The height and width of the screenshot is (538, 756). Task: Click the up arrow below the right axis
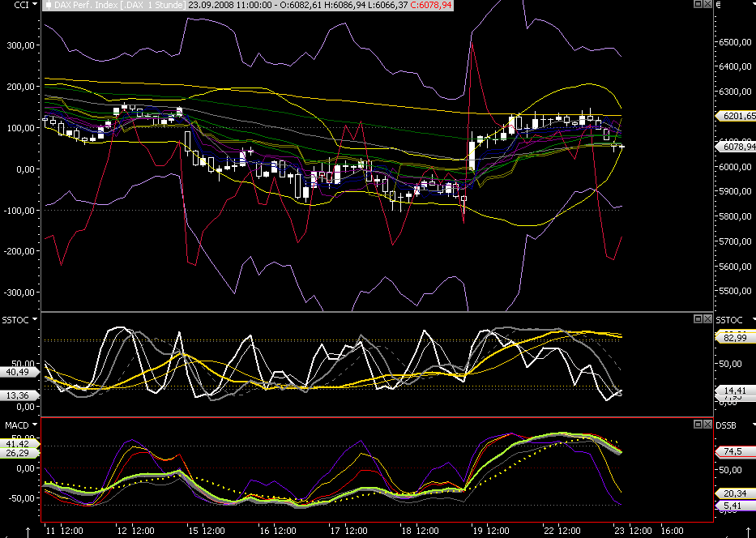[x=748, y=532]
